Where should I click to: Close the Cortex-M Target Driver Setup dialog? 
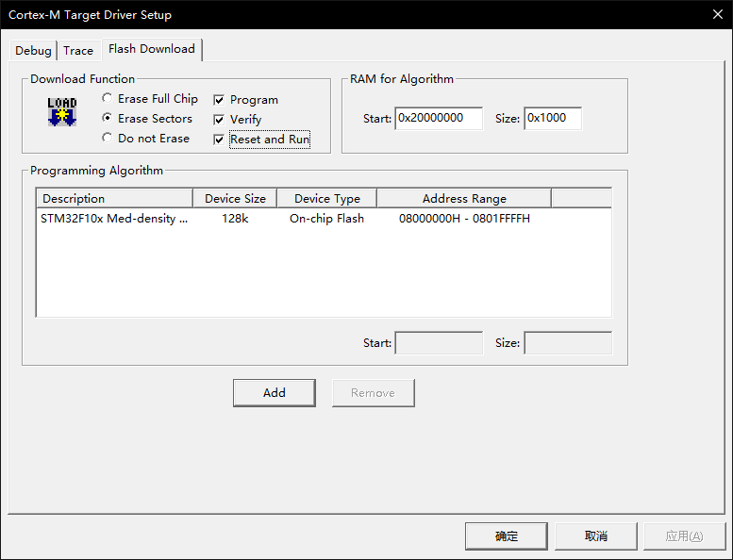718,14
